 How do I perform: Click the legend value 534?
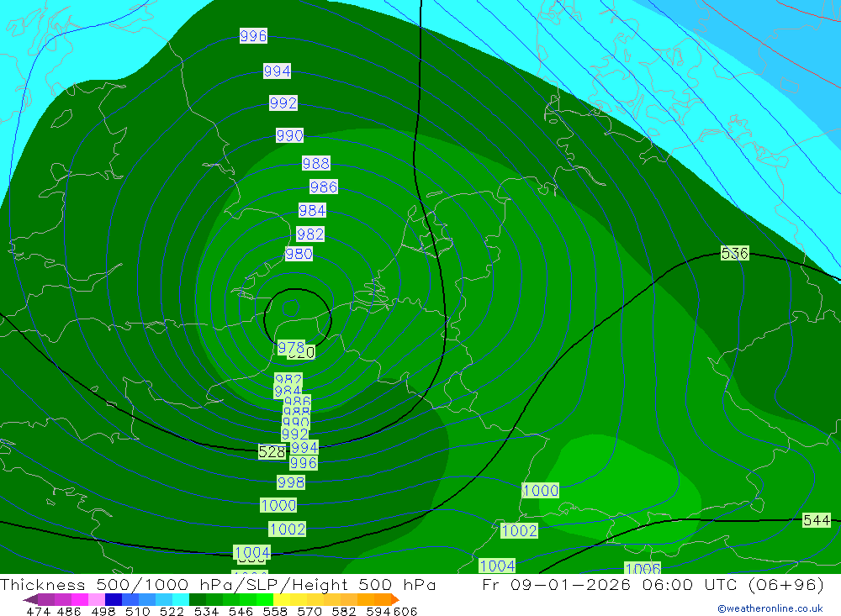(x=207, y=611)
